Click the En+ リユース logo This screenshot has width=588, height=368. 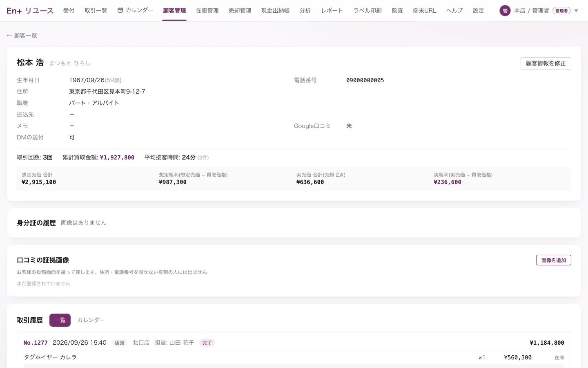click(x=30, y=11)
